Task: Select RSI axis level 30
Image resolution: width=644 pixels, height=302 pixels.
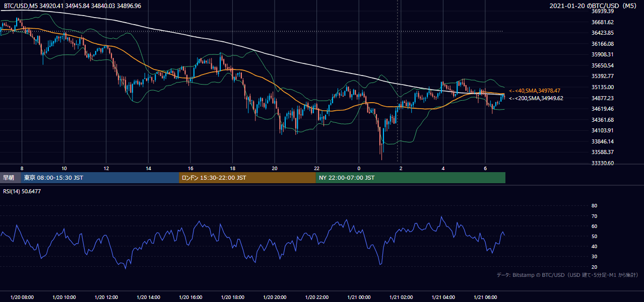Action: [x=594, y=257]
